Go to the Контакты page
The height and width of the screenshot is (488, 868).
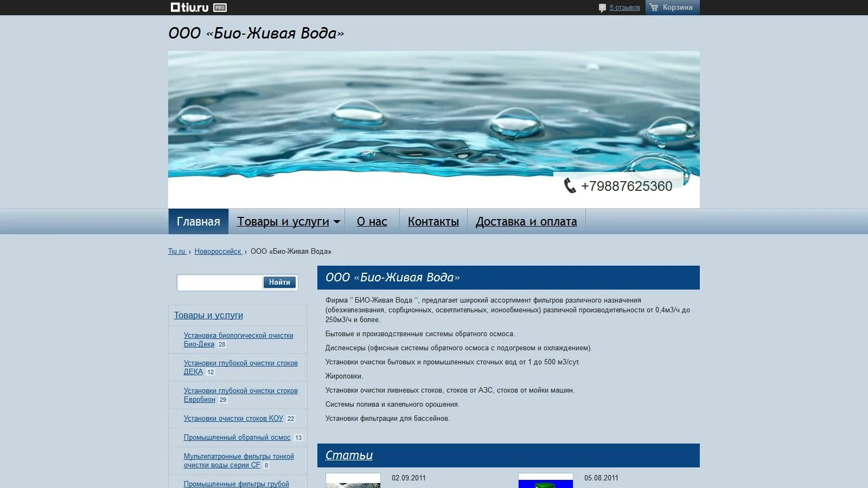(433, 221)
